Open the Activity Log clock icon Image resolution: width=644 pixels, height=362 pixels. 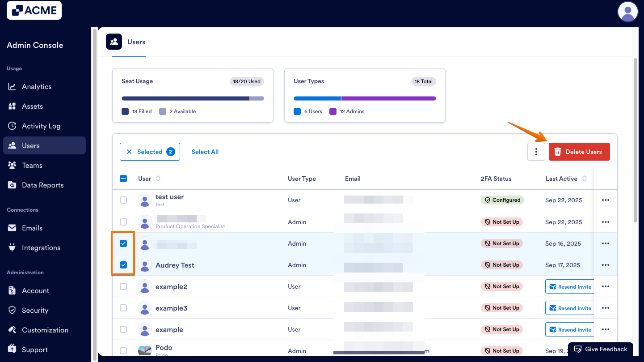(13, 126)
